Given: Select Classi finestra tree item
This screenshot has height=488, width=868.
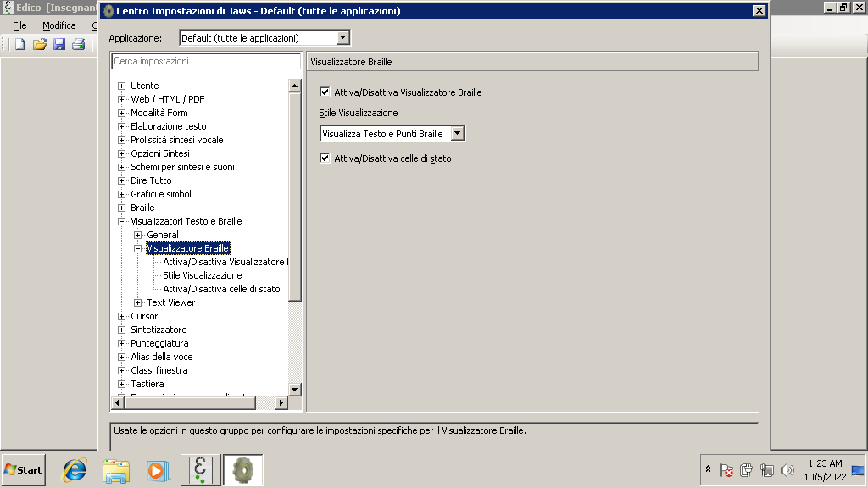Looking at the screenshot, I should 159,370.
